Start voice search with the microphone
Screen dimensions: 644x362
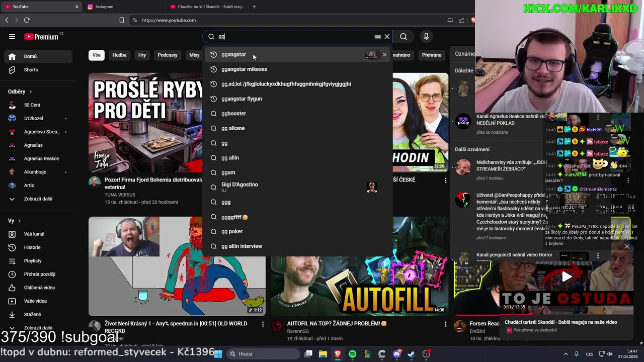[426, 36]
